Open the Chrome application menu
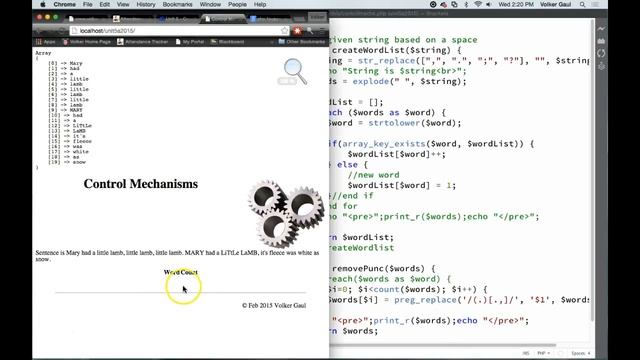This screenshot has height=360, width=640. click(x=64, y=4)
